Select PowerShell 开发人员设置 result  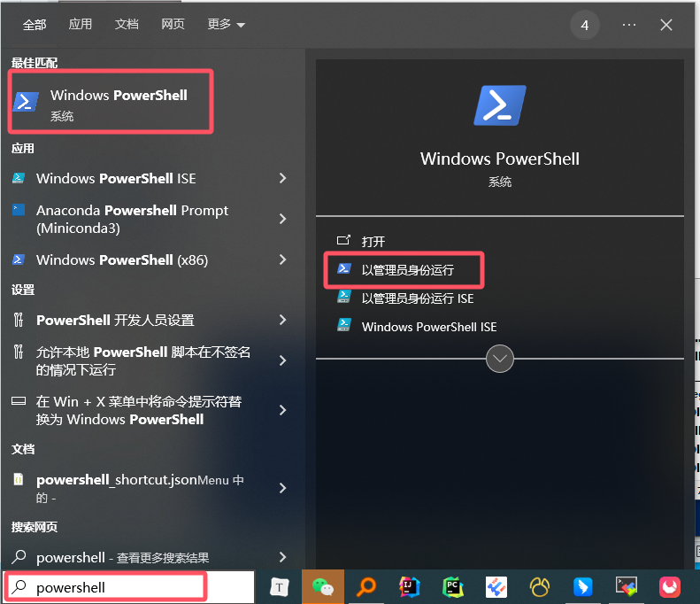115,320
